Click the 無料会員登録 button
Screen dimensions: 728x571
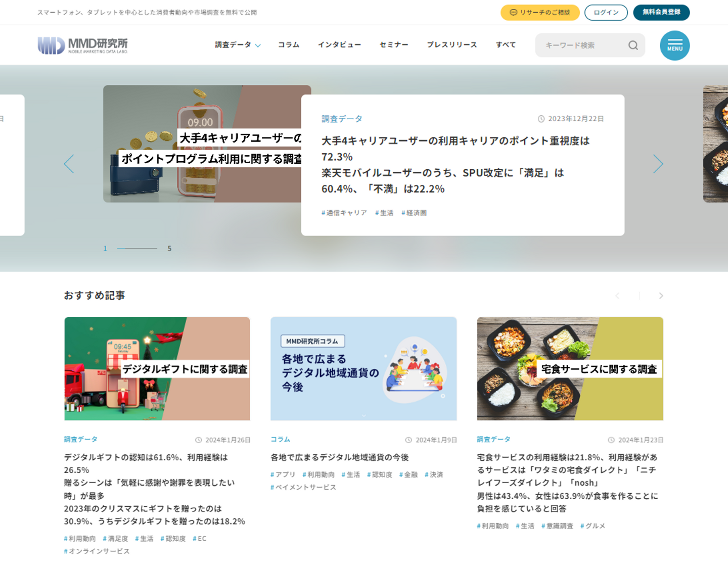point(661,13)
